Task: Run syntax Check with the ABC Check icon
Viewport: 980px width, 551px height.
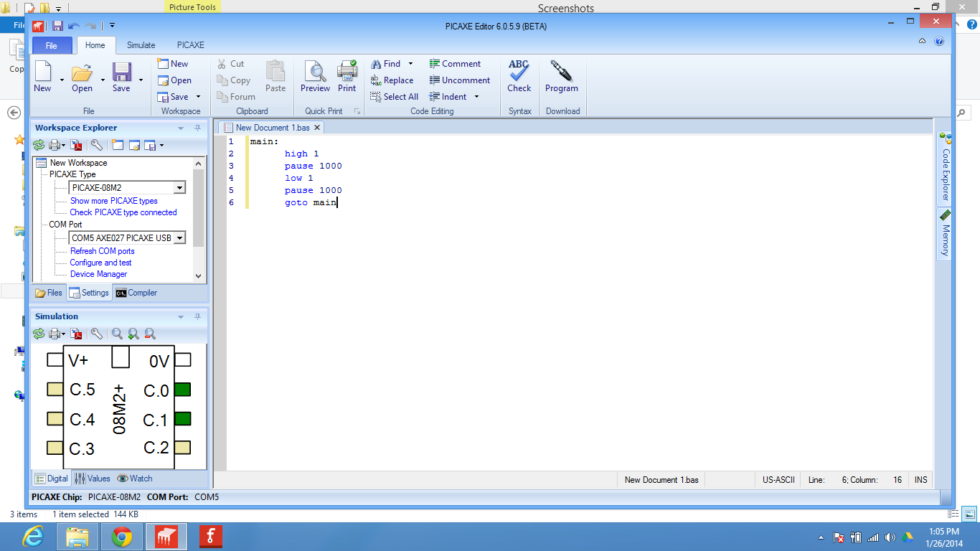Action: (x=519, y=75)
